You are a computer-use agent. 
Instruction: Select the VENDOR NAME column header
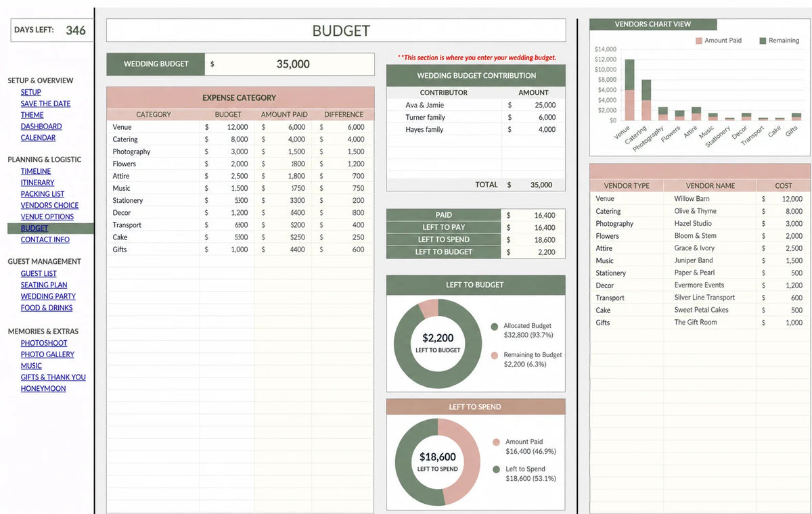710,185
